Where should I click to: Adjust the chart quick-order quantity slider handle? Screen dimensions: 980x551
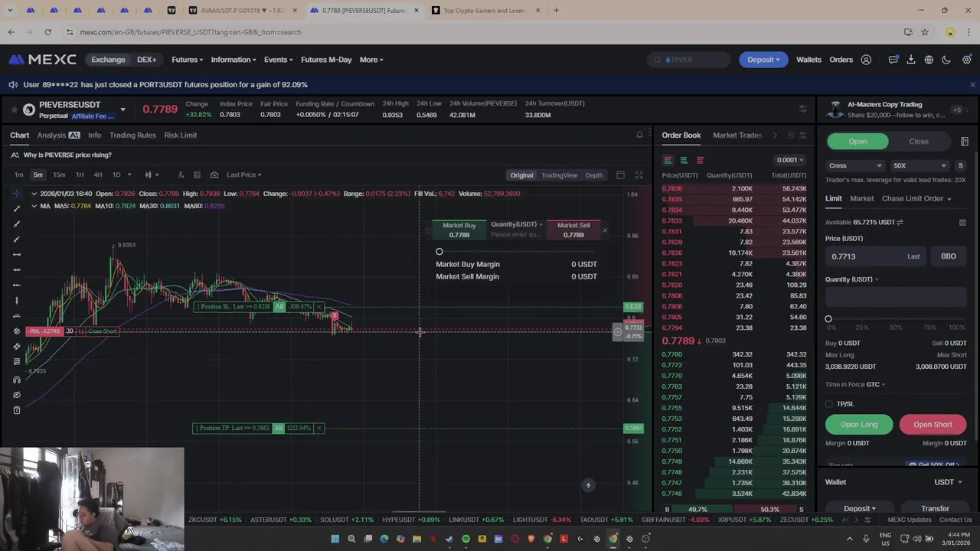439,252
